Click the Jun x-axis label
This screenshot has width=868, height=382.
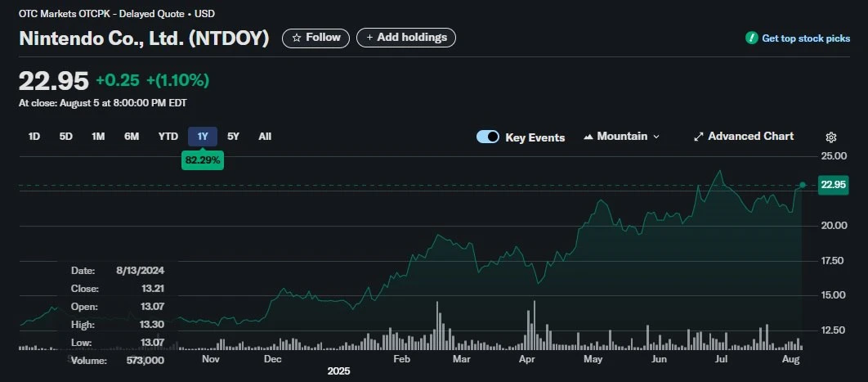tap(658, 359)
